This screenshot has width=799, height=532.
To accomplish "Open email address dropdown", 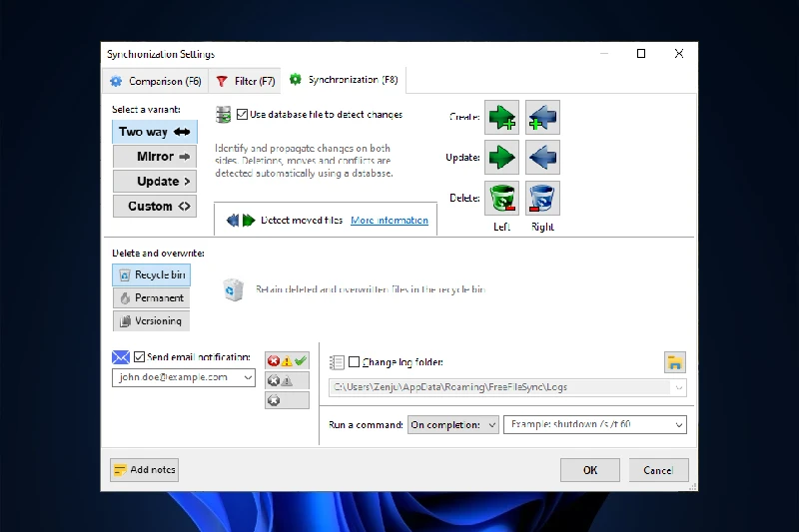I will (x=248, y=377).
